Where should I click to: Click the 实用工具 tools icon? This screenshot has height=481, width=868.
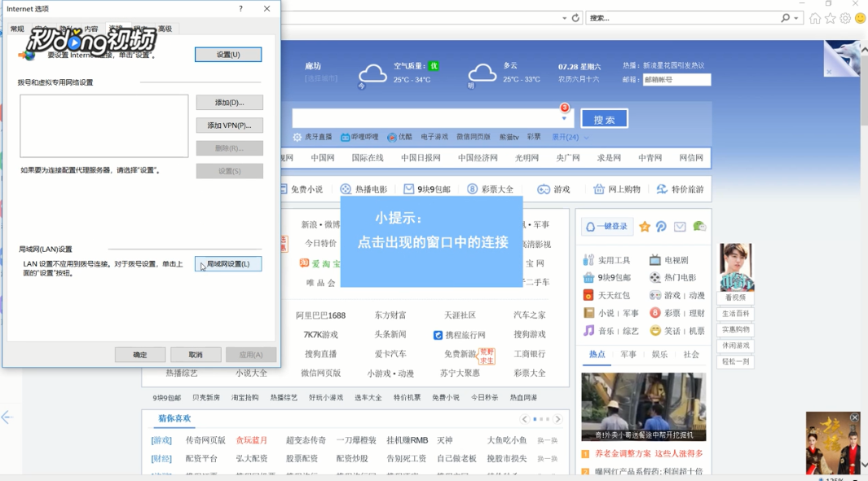[588, 259]
